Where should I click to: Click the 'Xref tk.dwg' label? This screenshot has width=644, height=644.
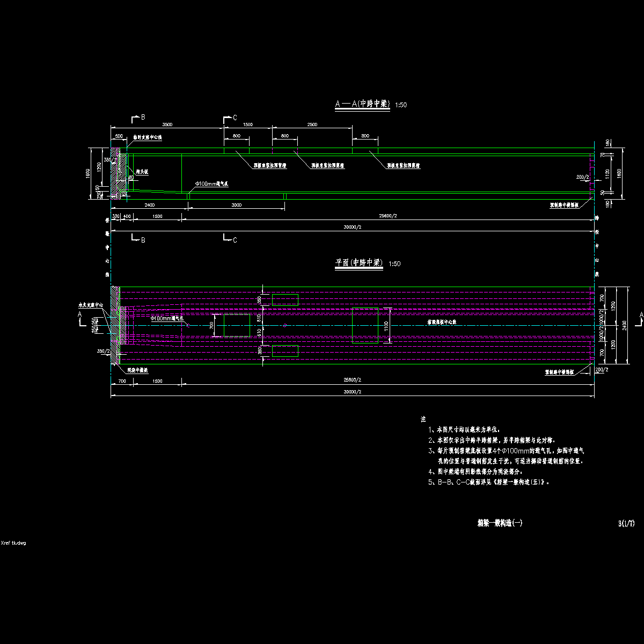[x=13, y=543]
